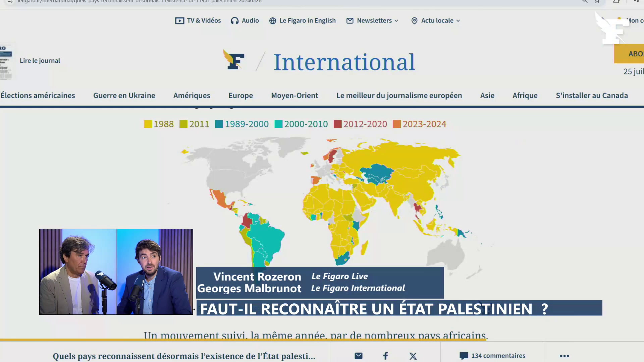Open the Audio section headphones icon
The width and height of the screenshot is (644, 362).
[x=234, y=20]
